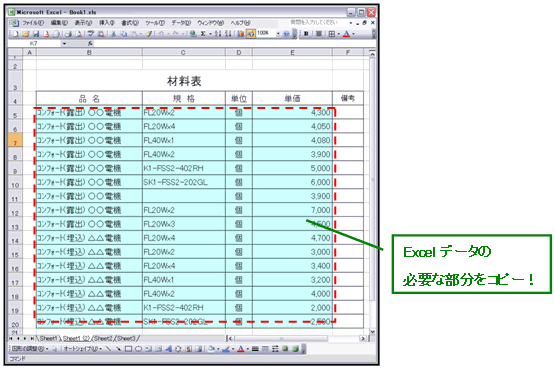Viewport: 554px width, 369px height.
Task: Click the Select Objects arrow icon
Action: pyautogui.click(x=55, y=349)
